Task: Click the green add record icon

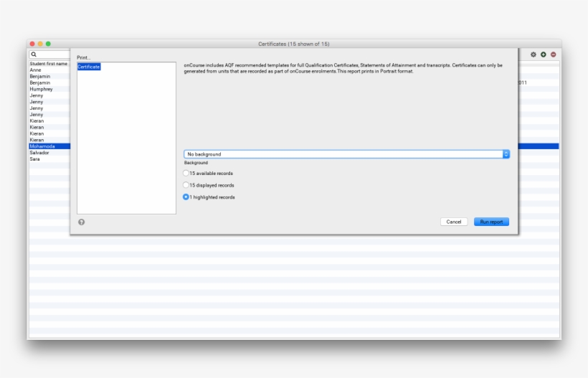Action: pos(544,55)
